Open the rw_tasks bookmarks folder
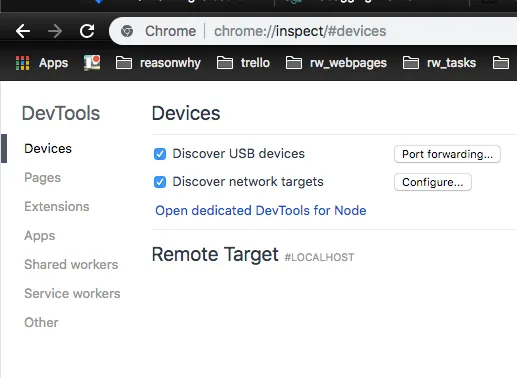 click(x=439, y=63)
